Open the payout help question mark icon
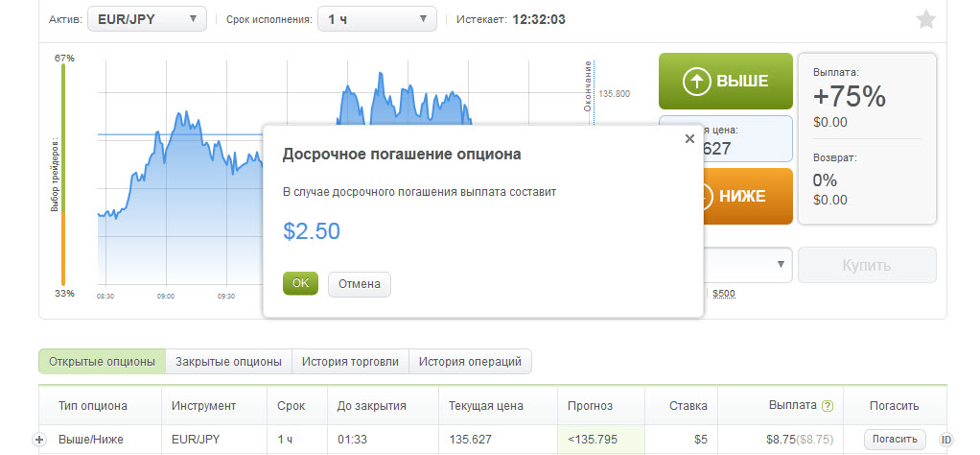The width and height of the screenshot is (980, 455). [x=828, y=405]
